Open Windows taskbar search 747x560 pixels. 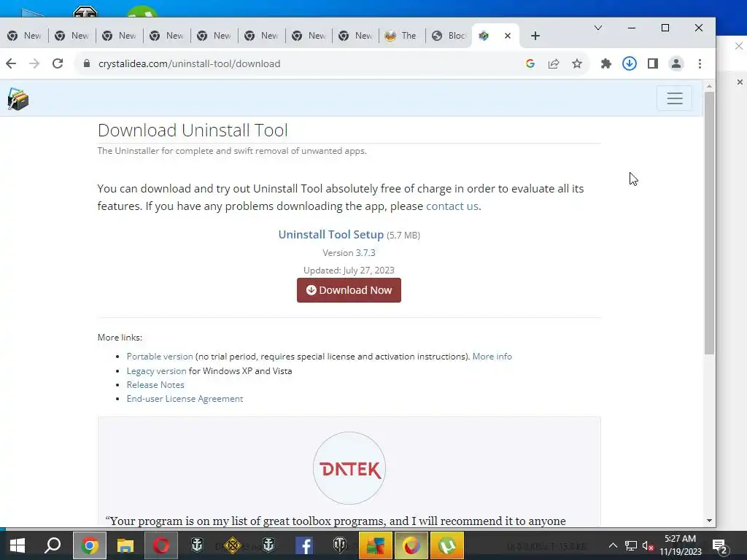(x=53, y=545)
